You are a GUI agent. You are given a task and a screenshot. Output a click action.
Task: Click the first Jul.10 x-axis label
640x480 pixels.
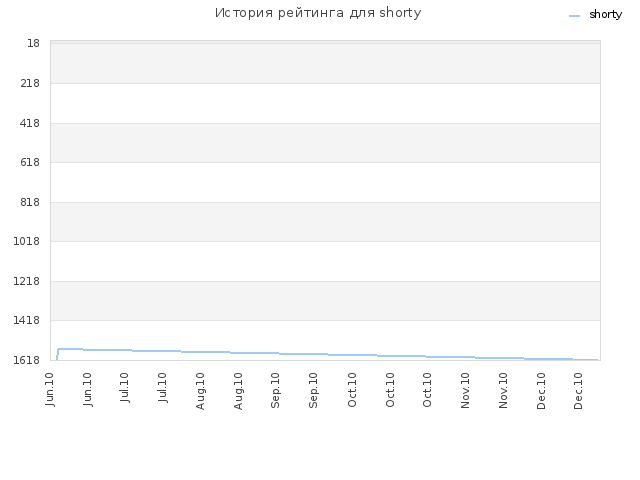(x=125, y=387)
